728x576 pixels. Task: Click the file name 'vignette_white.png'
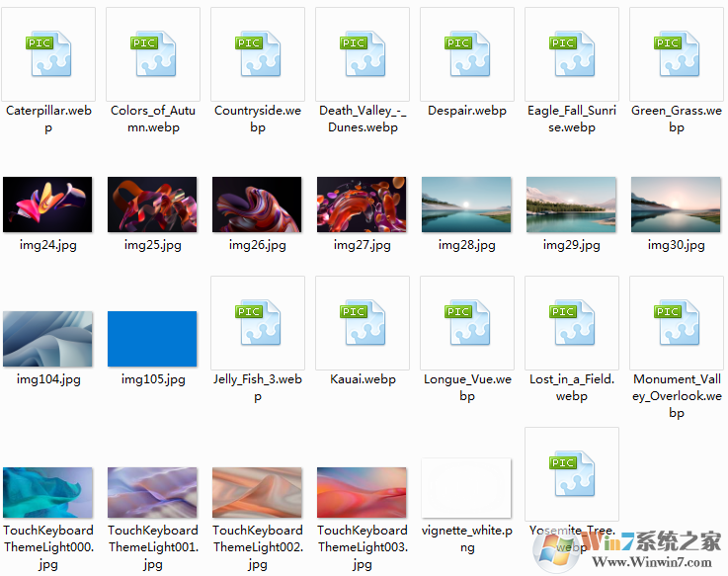(x=467, y=538)
